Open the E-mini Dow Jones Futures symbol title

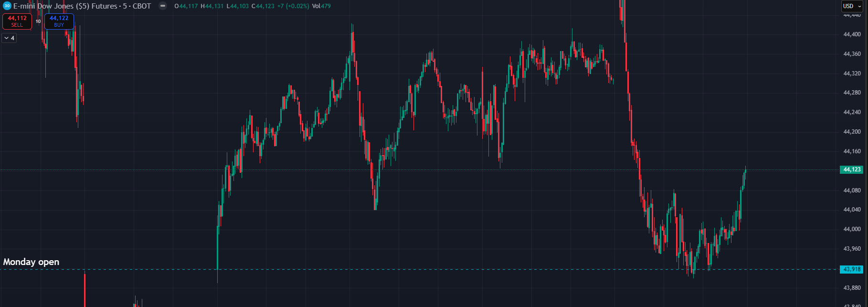tap(82, 6)
